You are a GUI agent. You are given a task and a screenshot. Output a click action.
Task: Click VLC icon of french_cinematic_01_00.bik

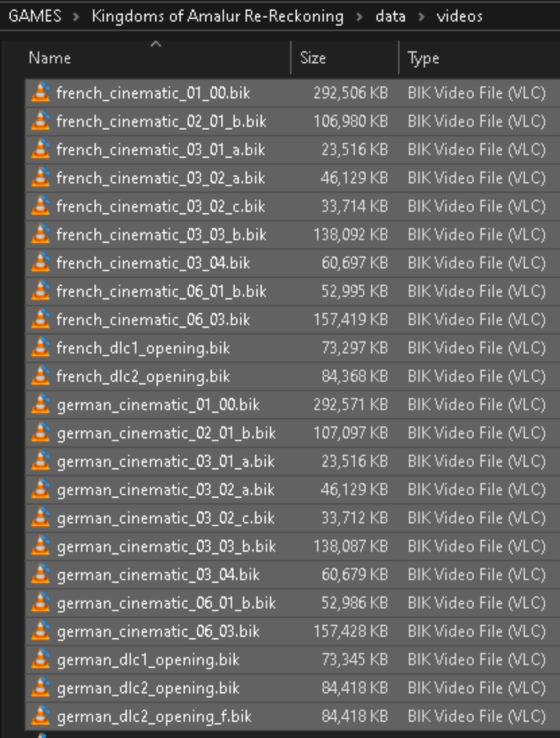41,92
